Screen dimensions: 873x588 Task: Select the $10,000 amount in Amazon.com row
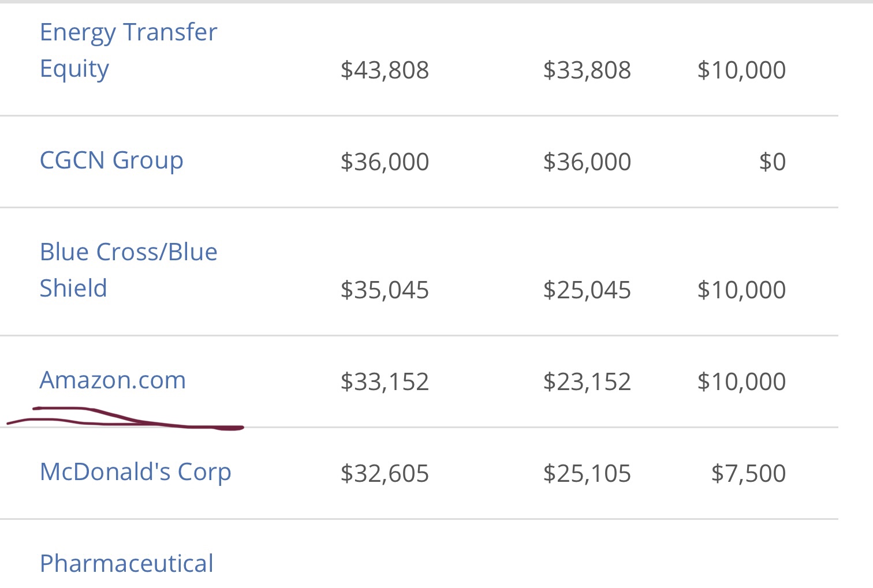pyautogui.click(x=741, y=382)
